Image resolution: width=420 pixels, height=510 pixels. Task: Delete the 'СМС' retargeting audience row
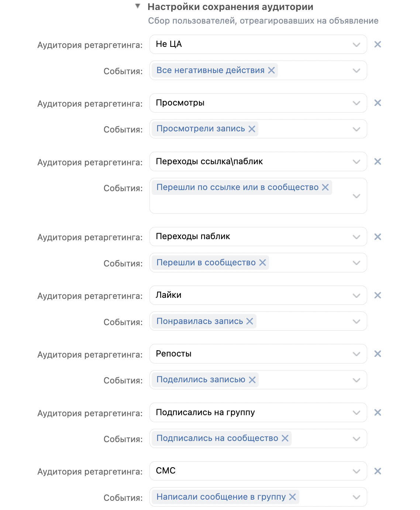coord(378,471)
